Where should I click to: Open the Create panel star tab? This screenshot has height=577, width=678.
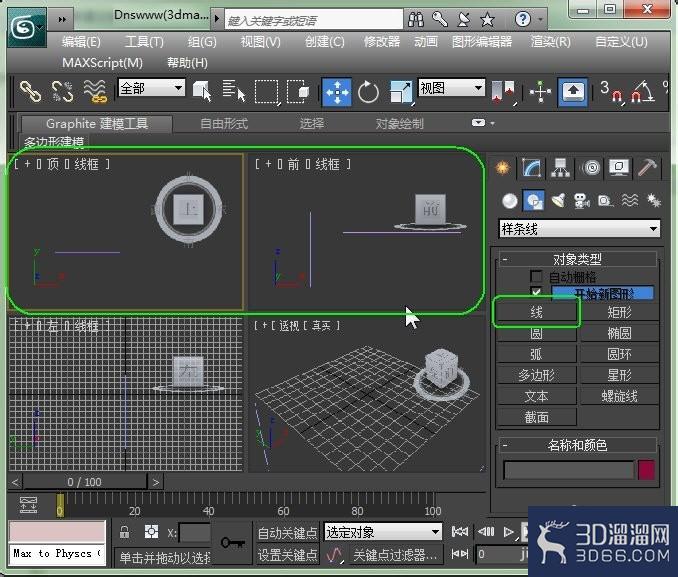coord(502,168)
